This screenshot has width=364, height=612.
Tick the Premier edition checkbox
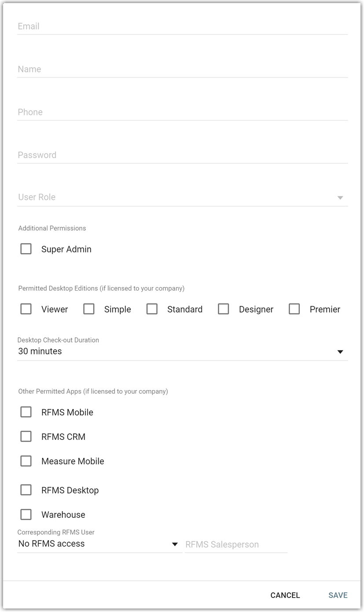[294, 310]
